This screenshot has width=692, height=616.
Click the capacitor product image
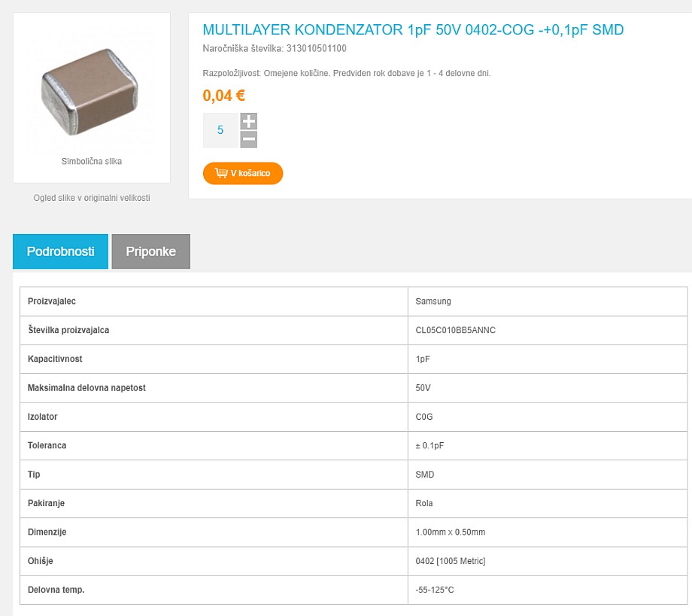pos(90,91)
